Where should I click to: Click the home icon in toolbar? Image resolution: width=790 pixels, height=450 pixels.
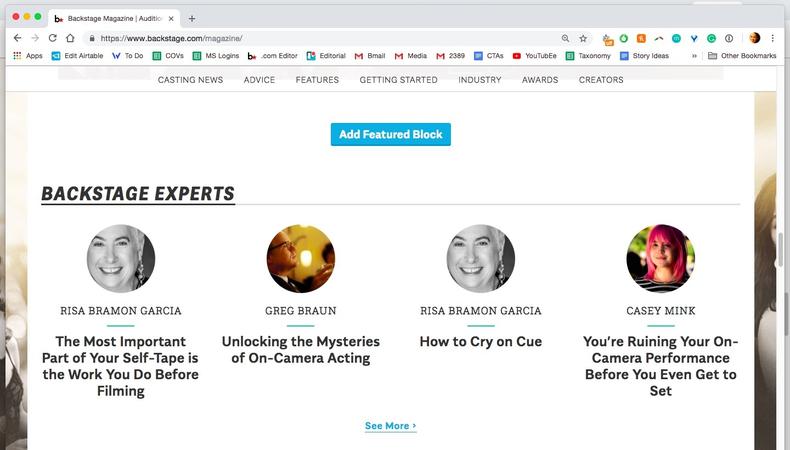70,38
